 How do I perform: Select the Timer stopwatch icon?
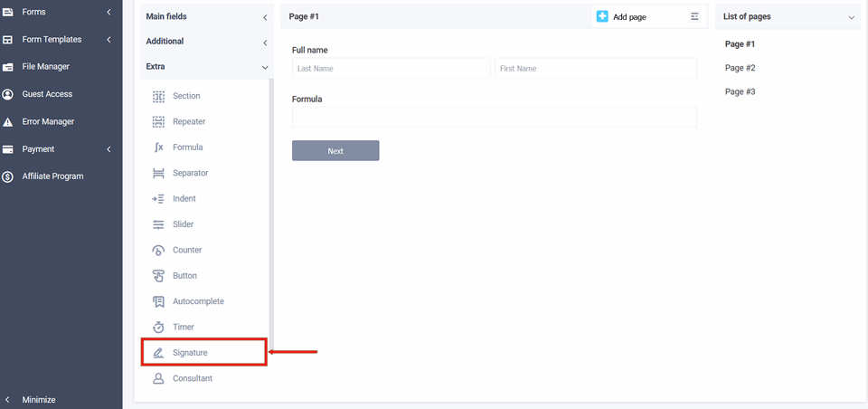(158, 328)
